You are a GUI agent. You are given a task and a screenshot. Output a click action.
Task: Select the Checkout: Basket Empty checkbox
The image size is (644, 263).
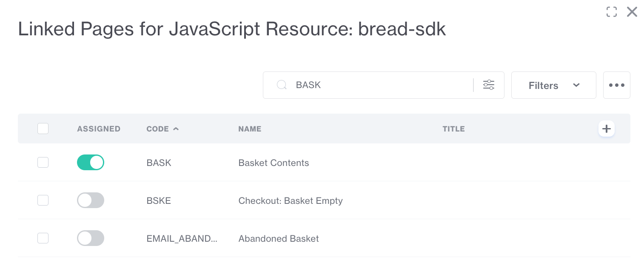coord(43,200)
